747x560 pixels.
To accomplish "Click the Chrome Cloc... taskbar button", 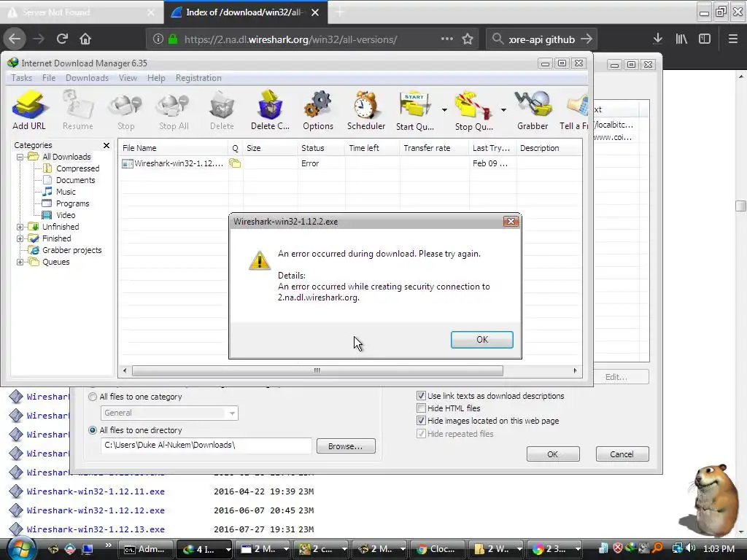I will click(x=438, y=549).
